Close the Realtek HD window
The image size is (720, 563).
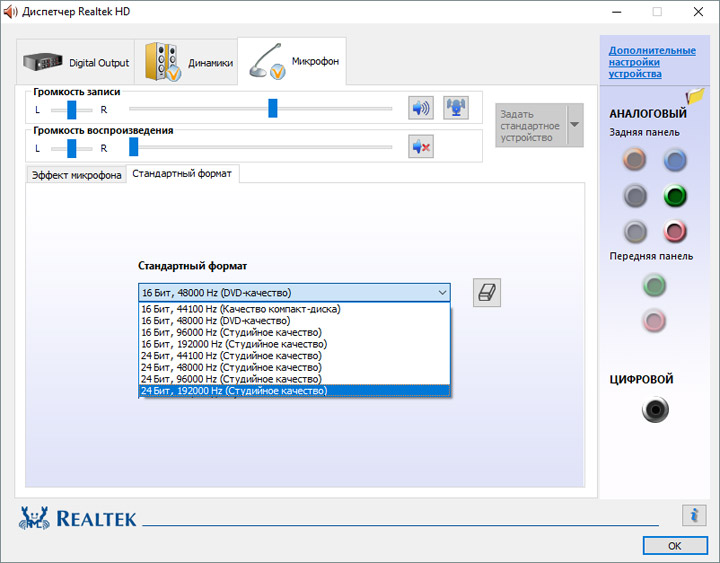click(x=698, y=11)
